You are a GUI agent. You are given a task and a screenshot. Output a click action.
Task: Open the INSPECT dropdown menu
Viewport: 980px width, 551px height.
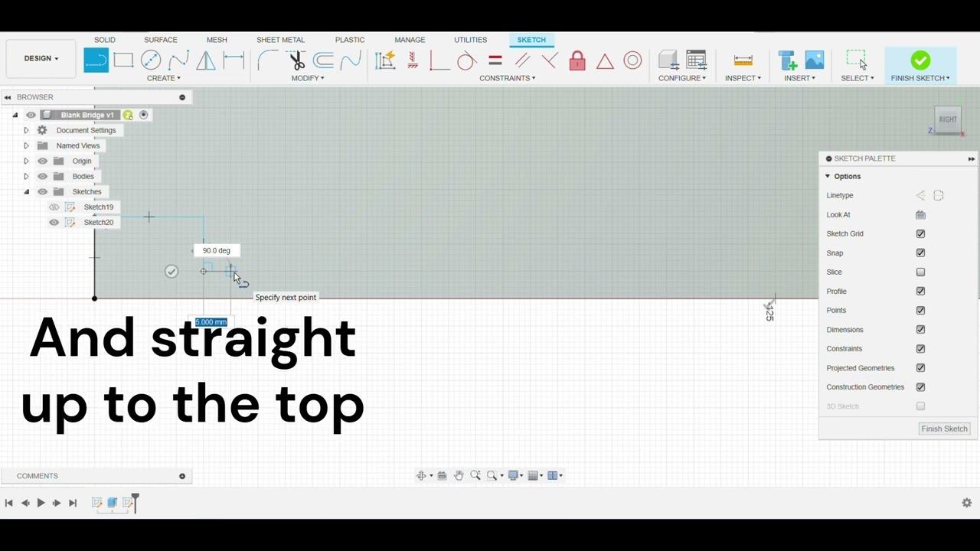point(742,78)
